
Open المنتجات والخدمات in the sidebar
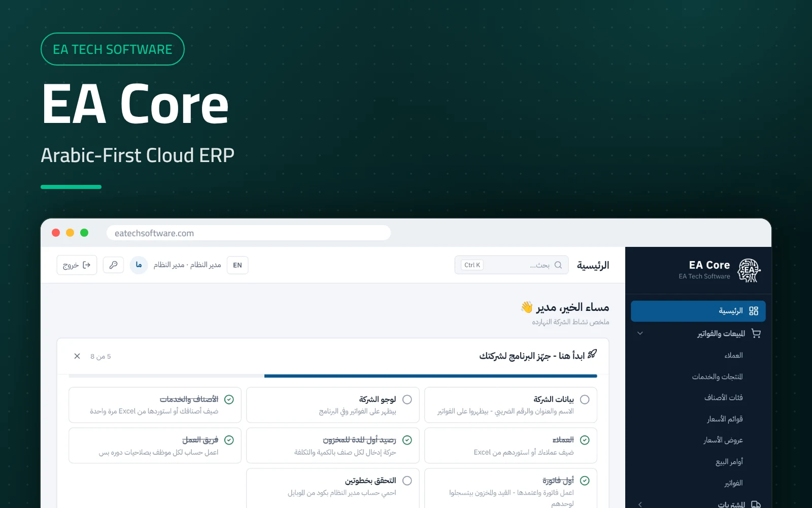[717, 376]
